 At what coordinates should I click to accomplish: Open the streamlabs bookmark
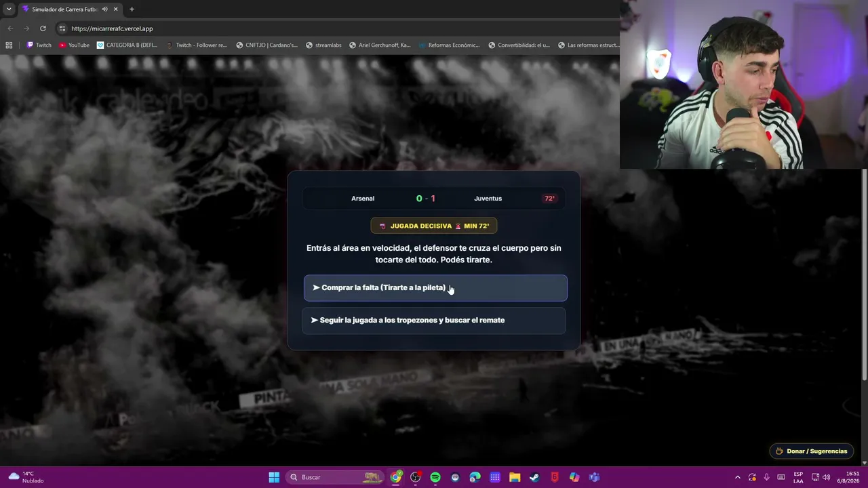click(x=323, y=45)
